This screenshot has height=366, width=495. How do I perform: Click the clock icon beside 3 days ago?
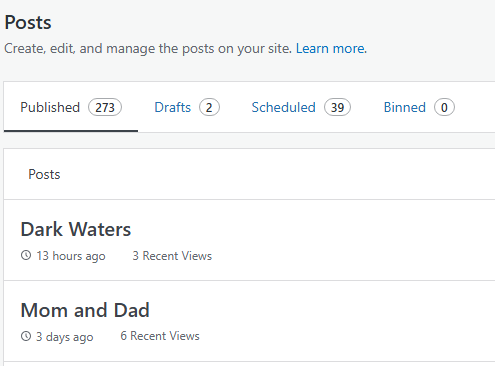coord(26,336)
